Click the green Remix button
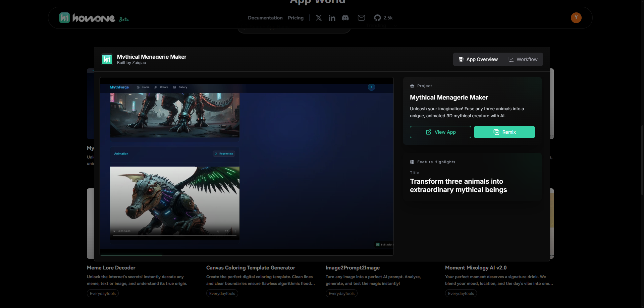Screen dimensions: 644x308 pyautogui.click(x=504, y=132)
